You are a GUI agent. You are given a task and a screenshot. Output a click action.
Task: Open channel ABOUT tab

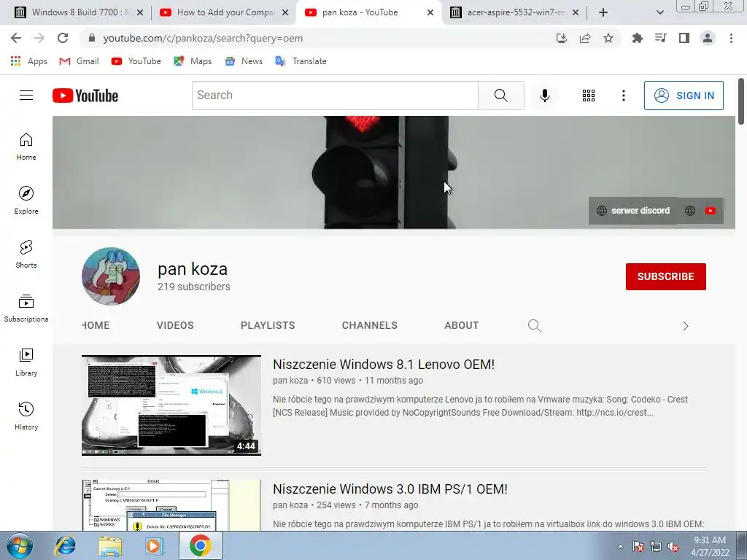tap(462, 325)
